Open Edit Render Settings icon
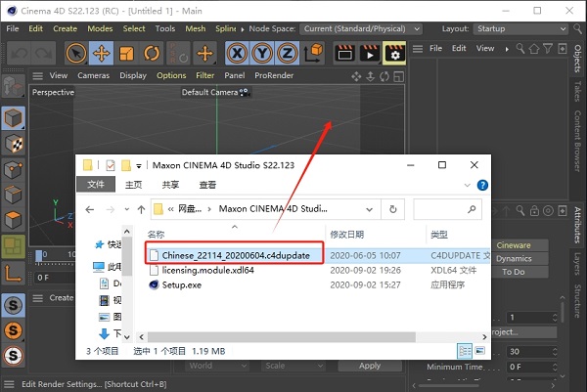 (x=394, y=53)
